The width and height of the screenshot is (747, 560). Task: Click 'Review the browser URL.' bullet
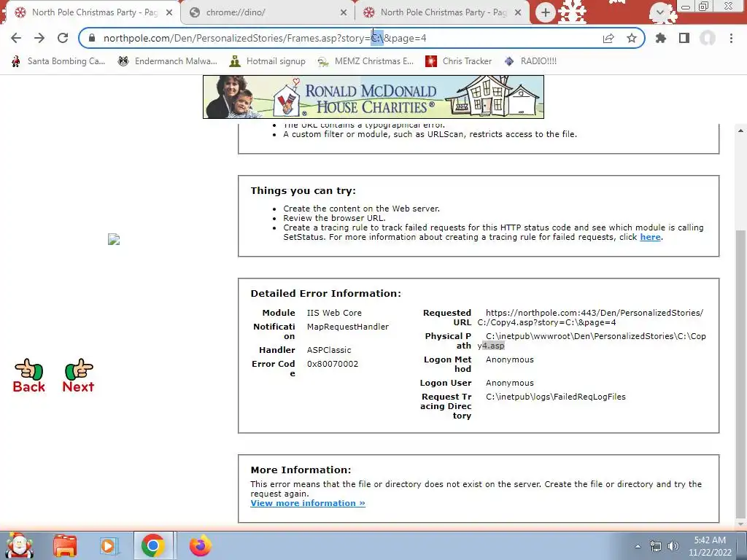[x=334, y=218]
